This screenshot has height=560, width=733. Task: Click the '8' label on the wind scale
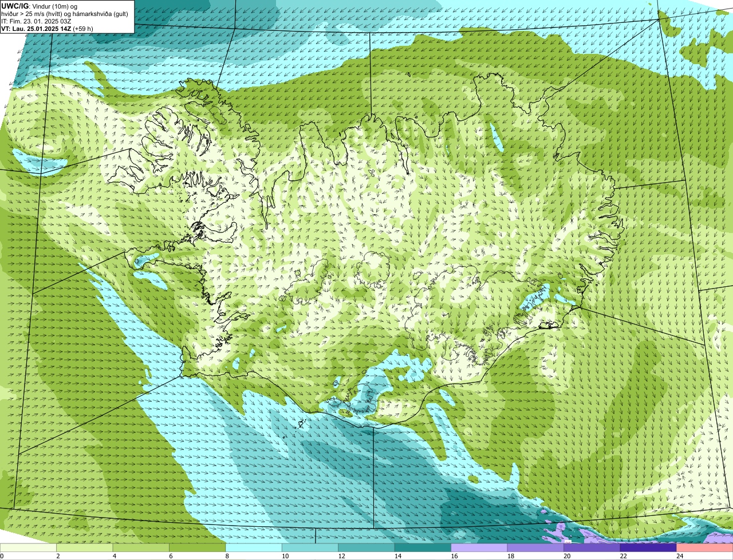pos(226,556)
